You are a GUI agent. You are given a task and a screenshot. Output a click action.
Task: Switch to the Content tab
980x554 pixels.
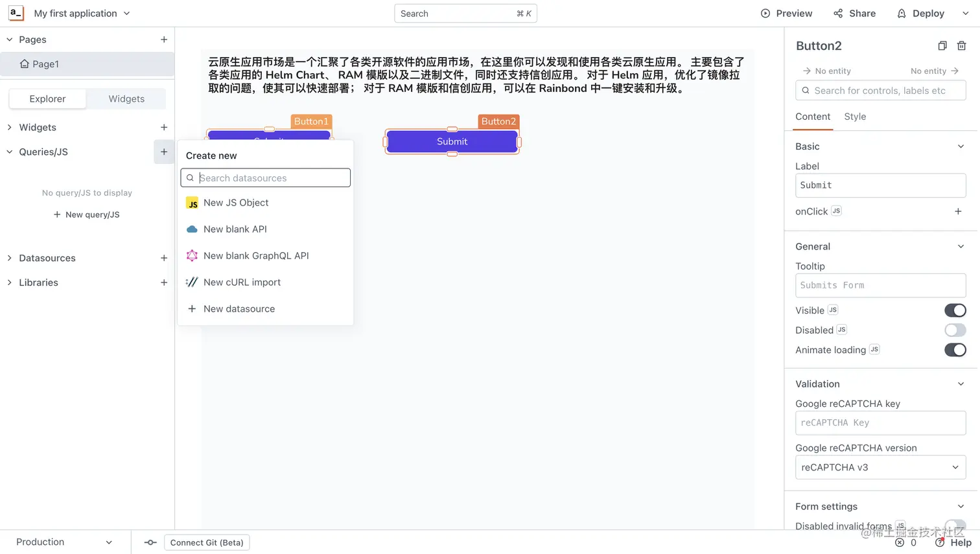click(813, 117)
